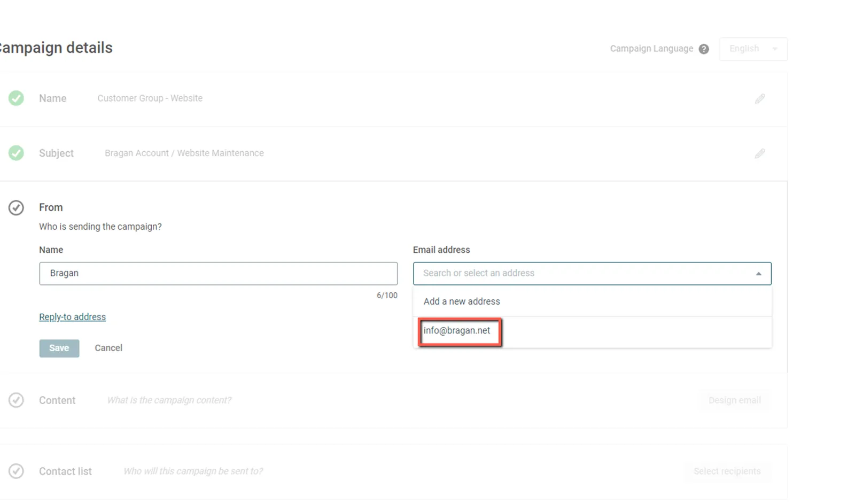Image resolution: width=855 pixels, height=504 pixels.
Task: Click the sender Name field containing Bragan
Action: tap(218, 273)
